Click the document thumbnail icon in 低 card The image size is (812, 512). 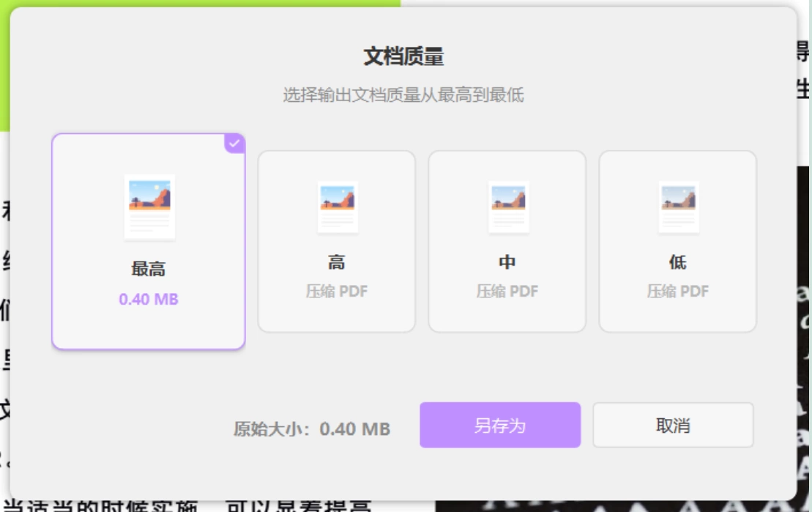click(x=679, y=207)
